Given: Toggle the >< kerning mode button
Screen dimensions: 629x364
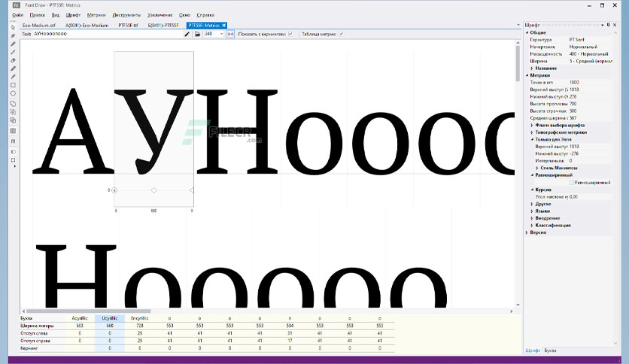Looking at the screenshot, I should click(230, 34).
